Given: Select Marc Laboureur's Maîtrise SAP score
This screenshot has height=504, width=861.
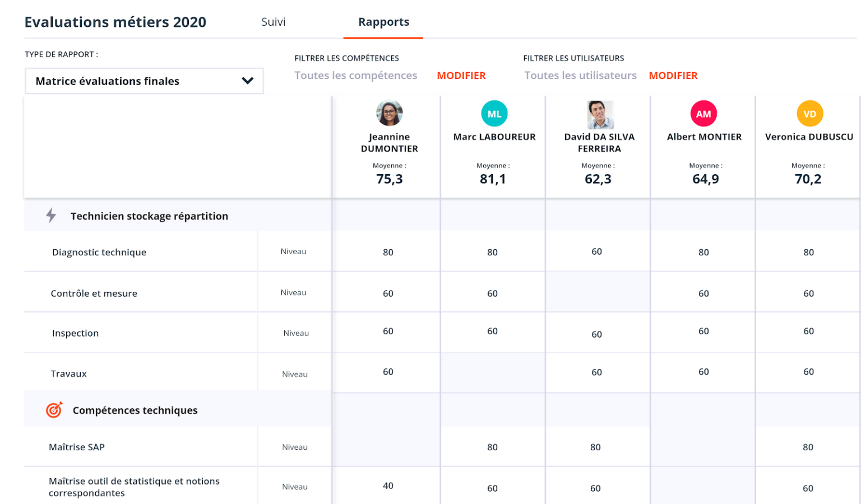Looking at the screenshot, I should tap(492, 447).
